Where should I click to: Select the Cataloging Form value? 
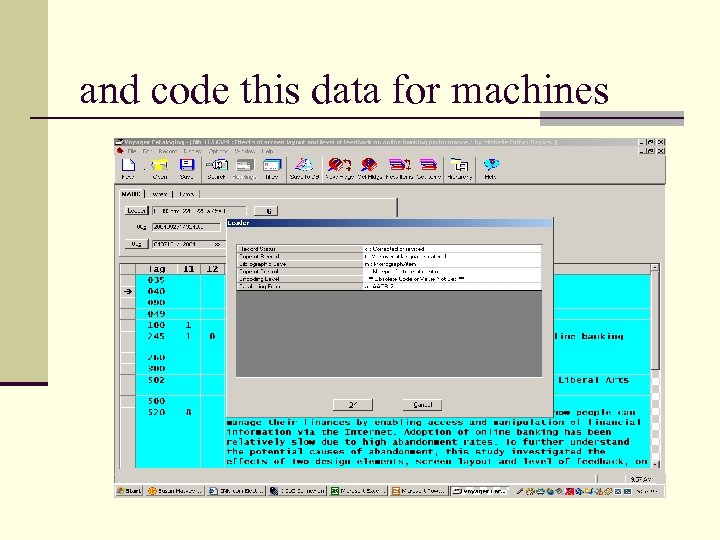452,286
